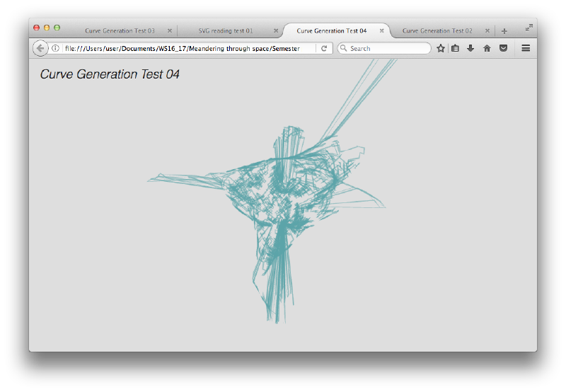Switch to Curve Generation Test 02 tab
Image resolution: width=566 pixels, height=392 pixels.
point(437,30)
